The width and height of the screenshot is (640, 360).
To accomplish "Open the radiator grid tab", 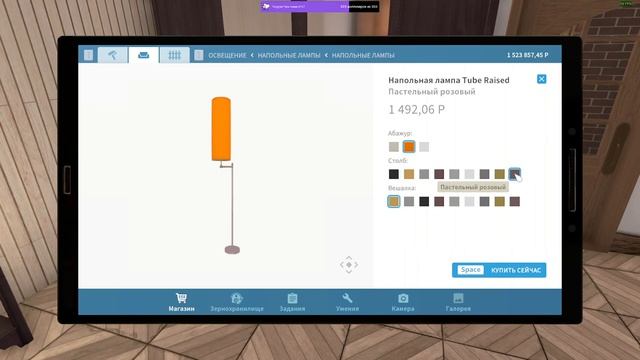I will [x=174, y=55].
